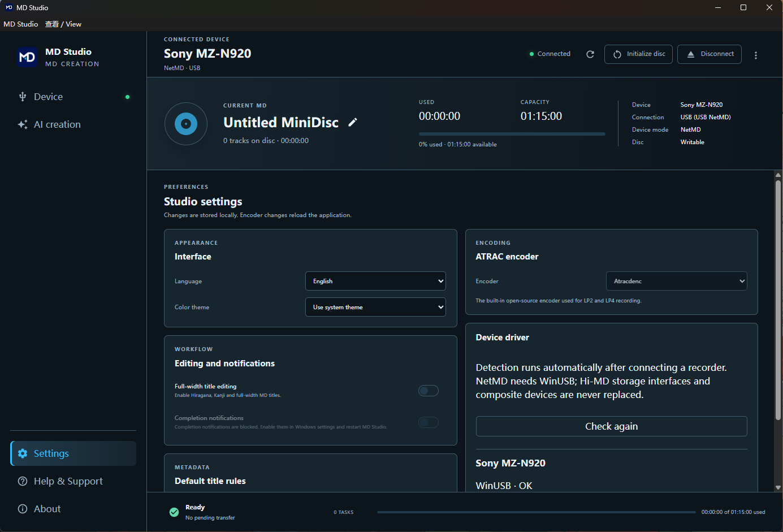
Task: Click the refresh connection icon
Action: 590,54
